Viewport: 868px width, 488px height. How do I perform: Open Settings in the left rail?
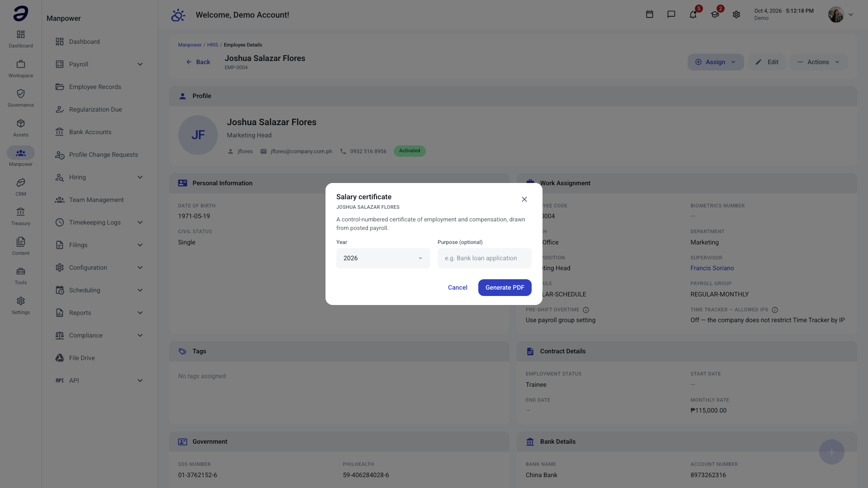point(21,305)
